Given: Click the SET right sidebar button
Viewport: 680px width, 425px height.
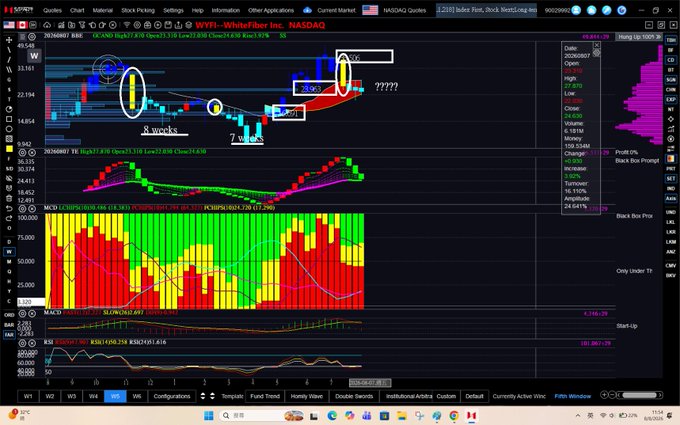Looking at the screenshot, I should (x=671, y=178).
